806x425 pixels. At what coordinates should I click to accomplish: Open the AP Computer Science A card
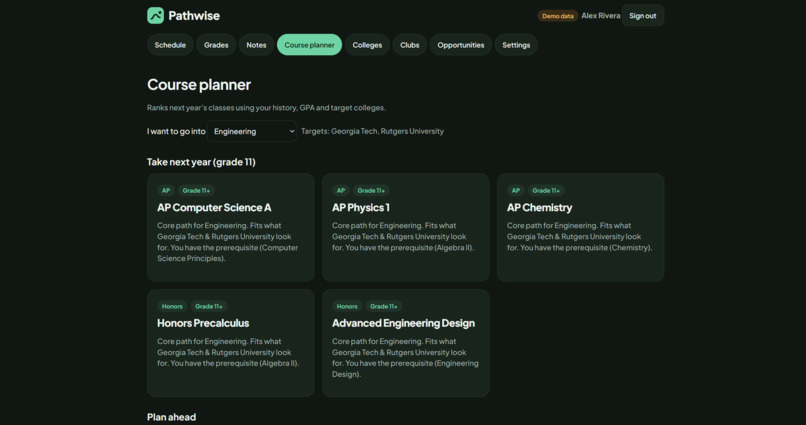[231, 227]
